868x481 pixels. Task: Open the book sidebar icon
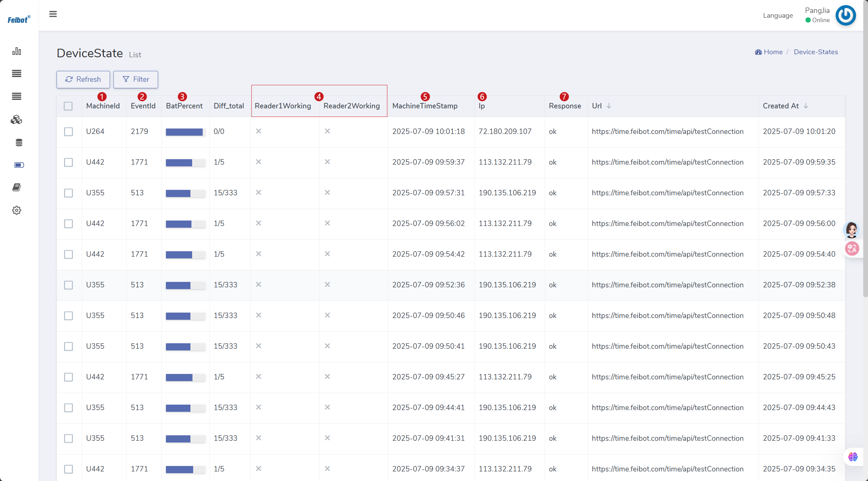pos(17,187)
